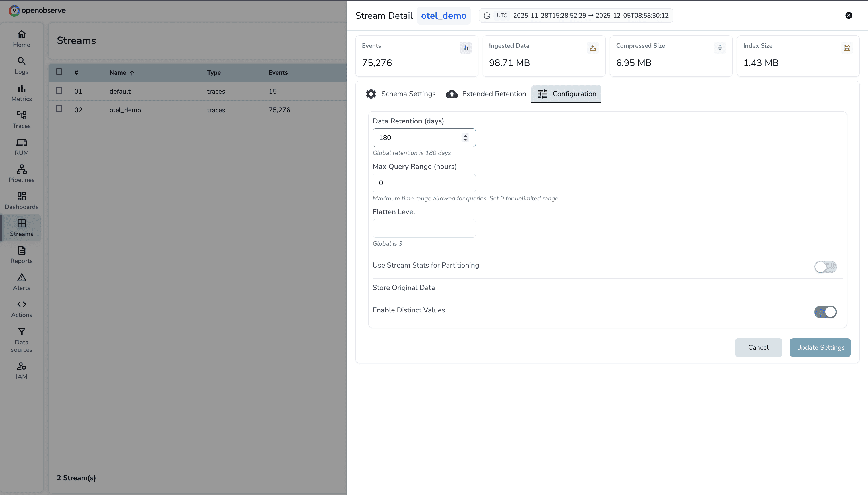Navigate to Traces

(x=22, y=120)
